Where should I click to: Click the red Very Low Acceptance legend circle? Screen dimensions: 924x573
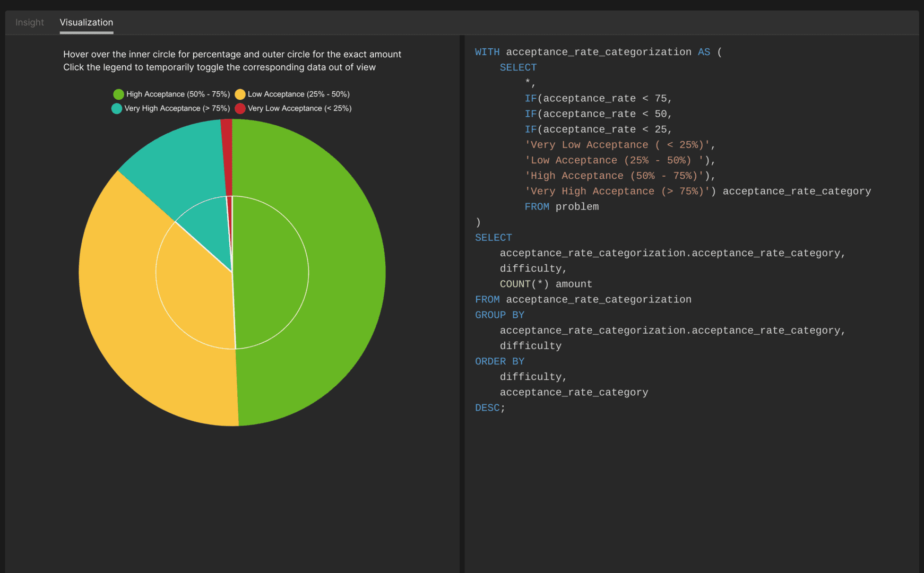coord(240,109)
